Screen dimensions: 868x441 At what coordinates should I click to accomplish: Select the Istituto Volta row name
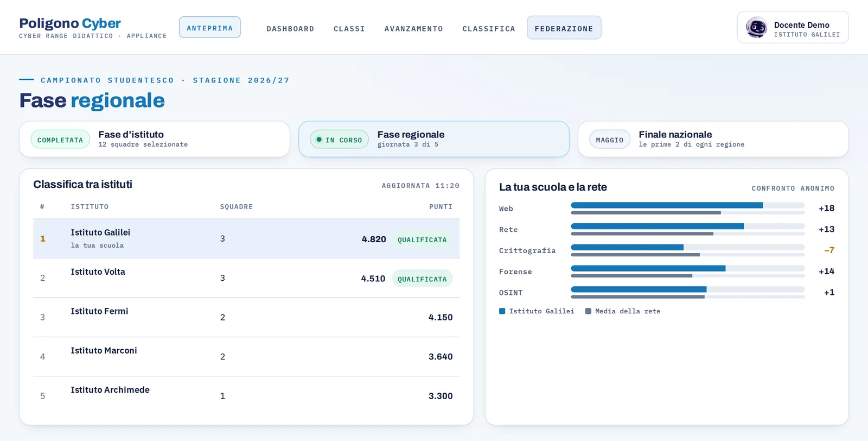98,272
